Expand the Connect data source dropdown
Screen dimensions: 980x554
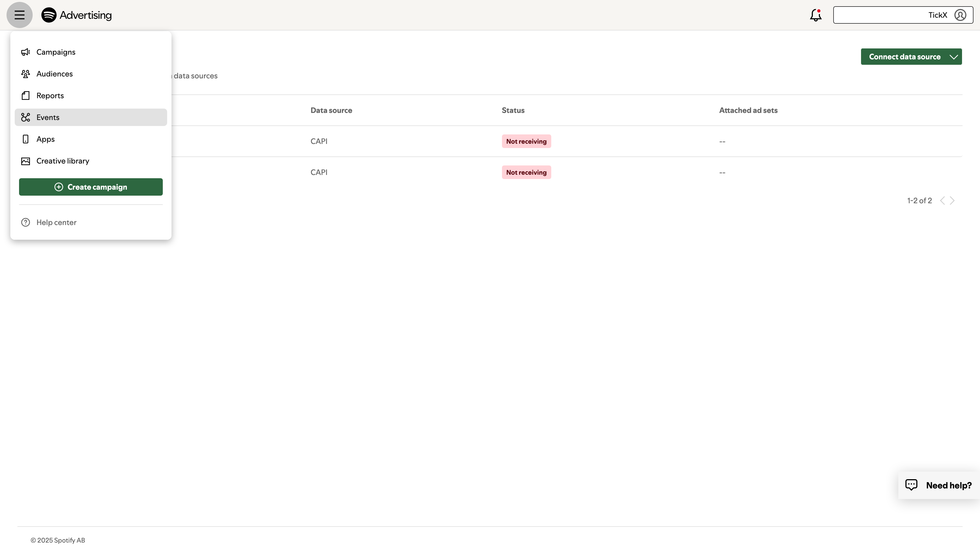pyautogui.click(x=911, y=56)
